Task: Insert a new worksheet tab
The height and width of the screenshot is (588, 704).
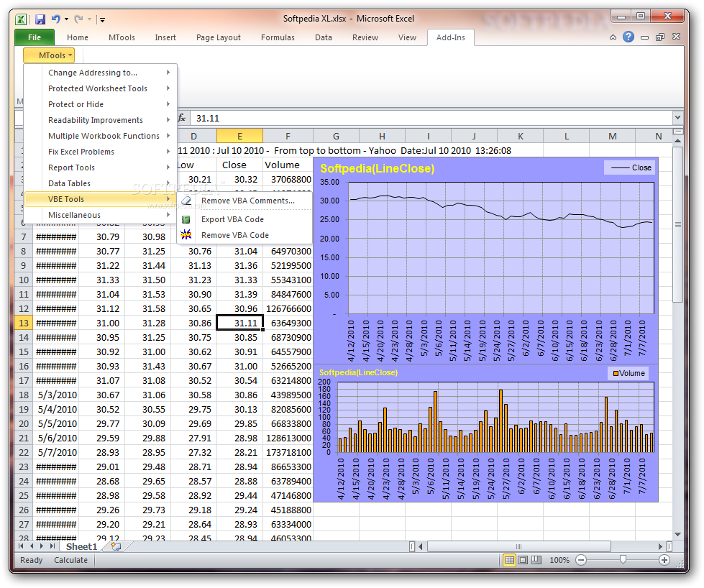Action: [x=116, y=546]
